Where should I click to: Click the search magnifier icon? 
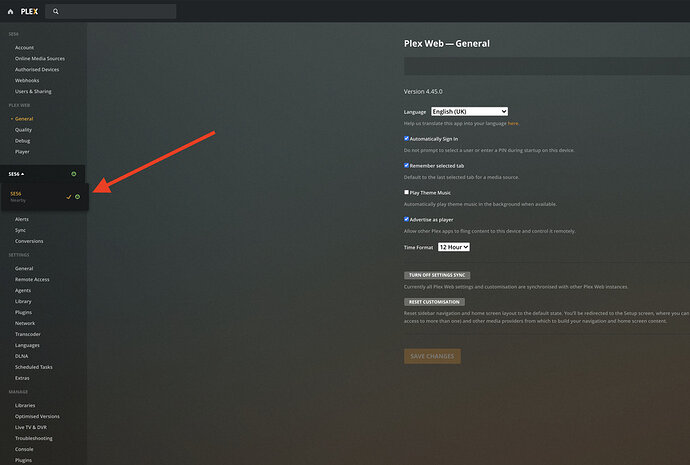tap(56, 11)
